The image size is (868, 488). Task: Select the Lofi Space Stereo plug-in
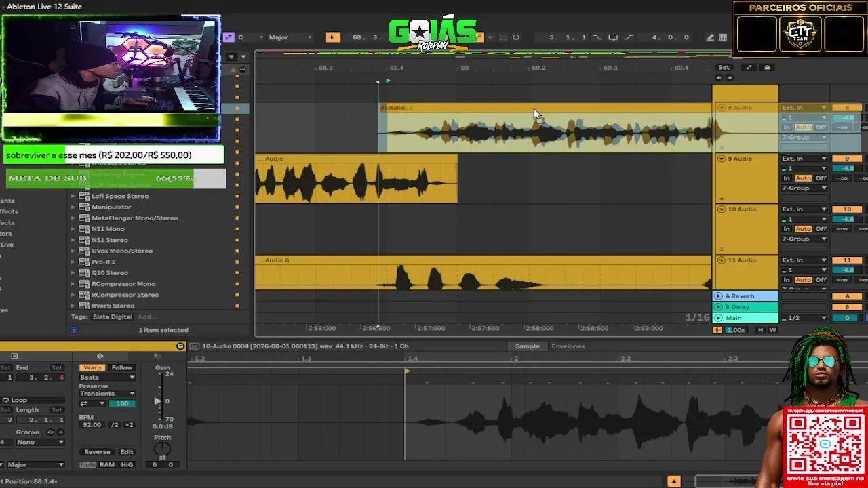pos(120,196)
